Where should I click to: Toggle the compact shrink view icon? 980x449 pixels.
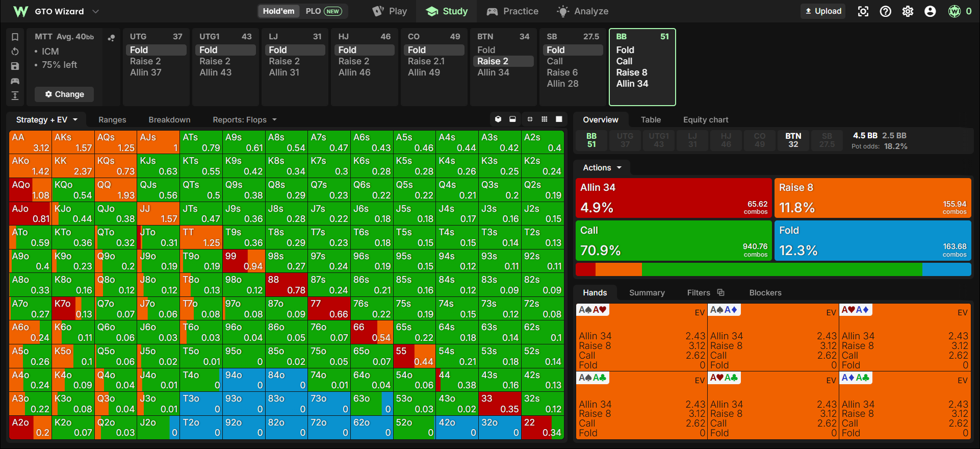530,119
